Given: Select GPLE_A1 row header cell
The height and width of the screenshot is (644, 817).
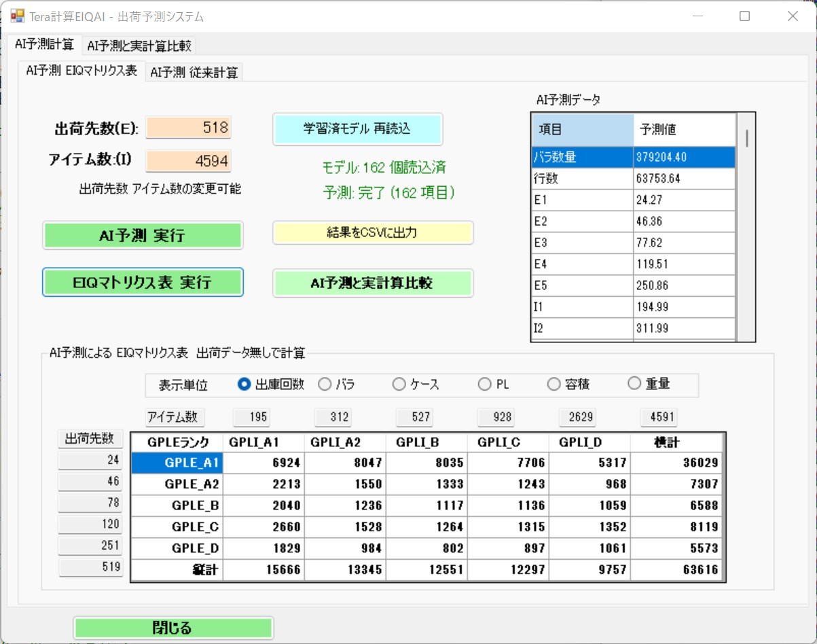Looking at the screenshot, I should [x=177, y=463].
